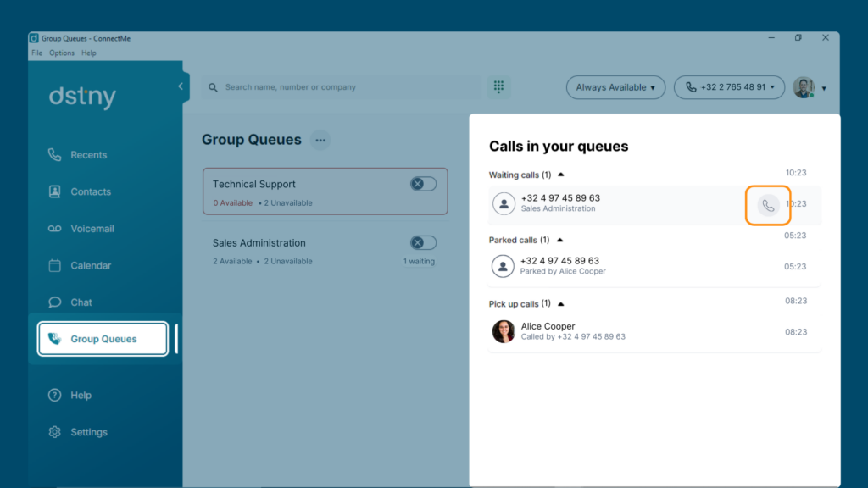868x488 pixels.
Task: Click the dstny logo
Action: (82, 97)
